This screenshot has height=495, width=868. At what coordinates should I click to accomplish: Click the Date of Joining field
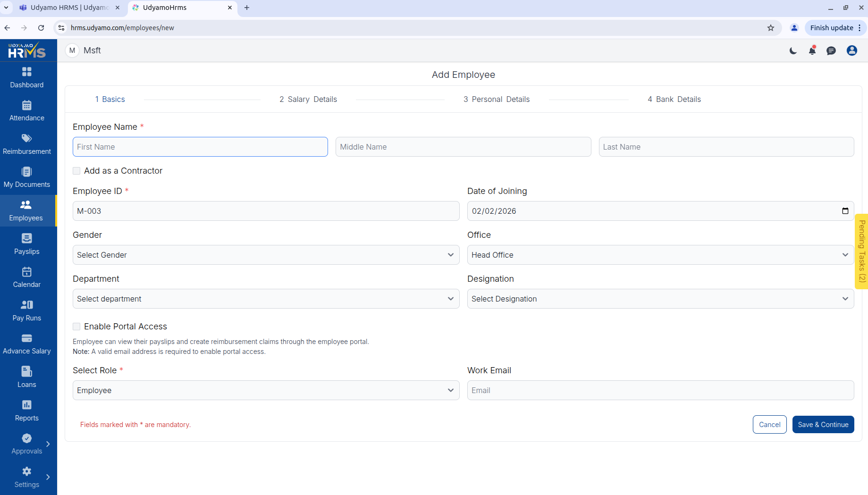point(661,211)
